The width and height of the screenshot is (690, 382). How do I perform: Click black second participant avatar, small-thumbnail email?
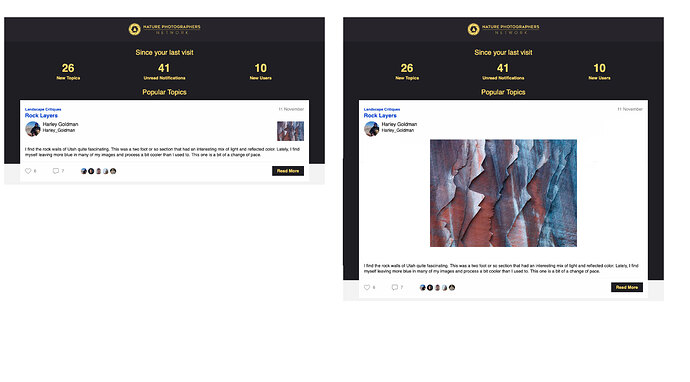pos(91,171)
